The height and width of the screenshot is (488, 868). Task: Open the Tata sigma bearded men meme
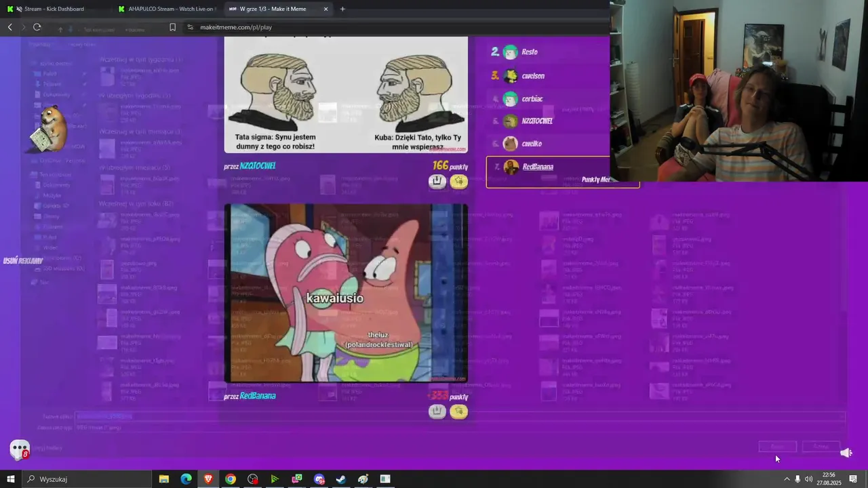(x=346, y=95)
